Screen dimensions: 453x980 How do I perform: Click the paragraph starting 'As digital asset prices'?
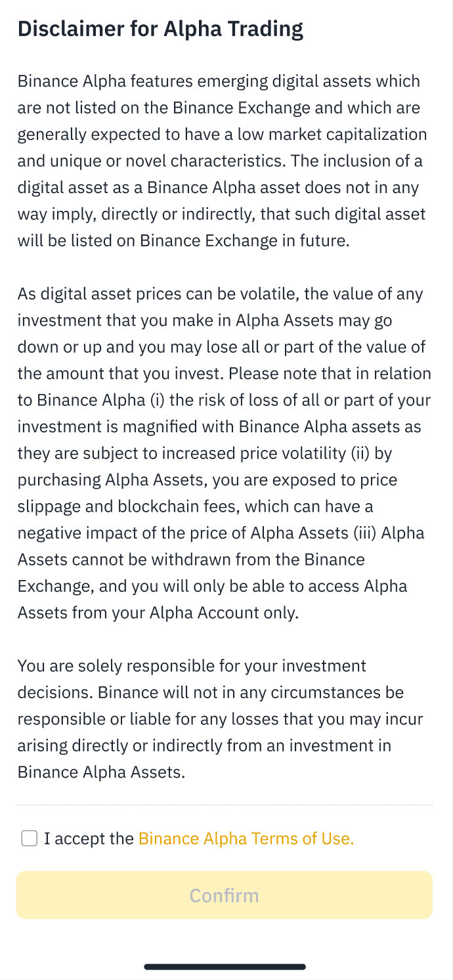click(x=222, y=453)
